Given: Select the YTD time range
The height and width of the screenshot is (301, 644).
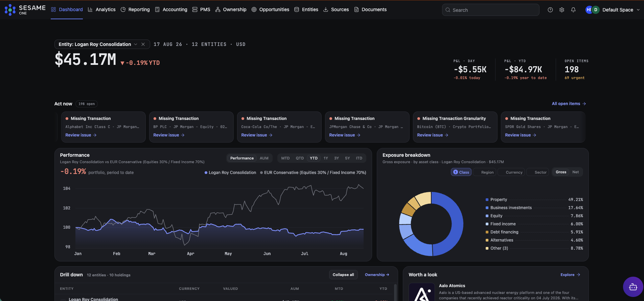Looking at the screenshot, I should (x=314, y=158).
